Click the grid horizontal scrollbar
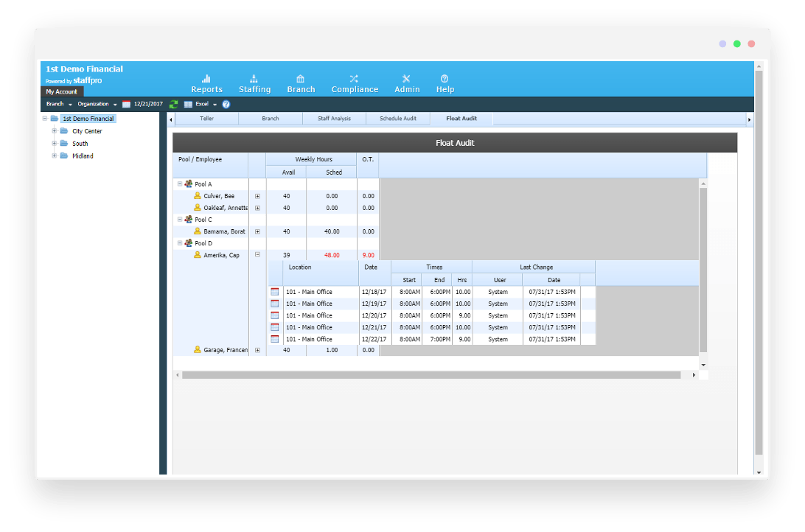Viewport: 805px width, 532px height. click(431, 375)
